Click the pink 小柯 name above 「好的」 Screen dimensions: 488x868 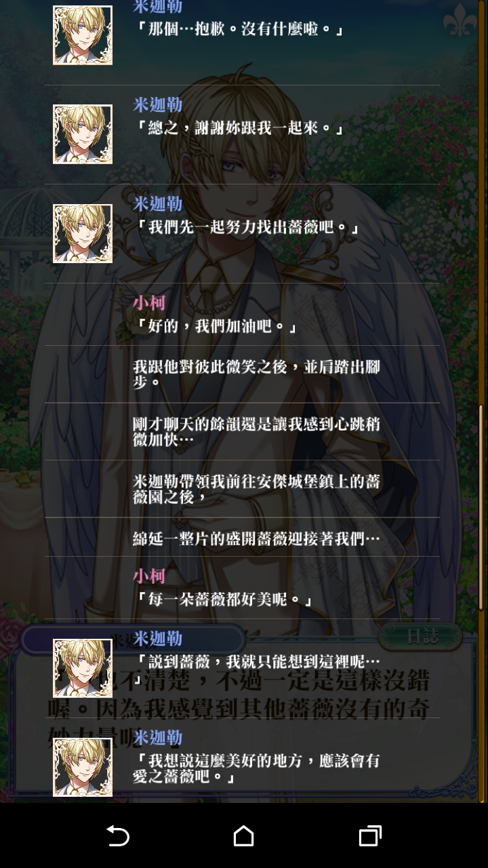click(149, 303)
